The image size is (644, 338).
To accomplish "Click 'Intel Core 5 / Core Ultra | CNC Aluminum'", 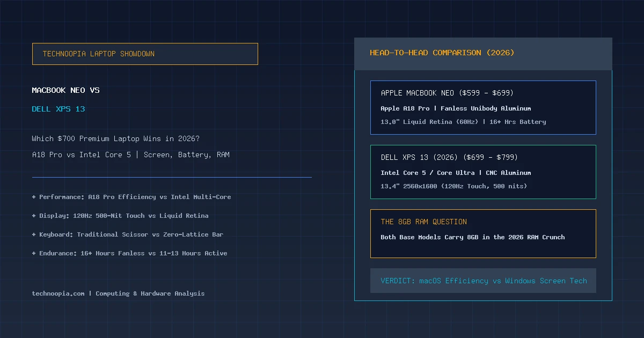I will click(x=456, y=173).
